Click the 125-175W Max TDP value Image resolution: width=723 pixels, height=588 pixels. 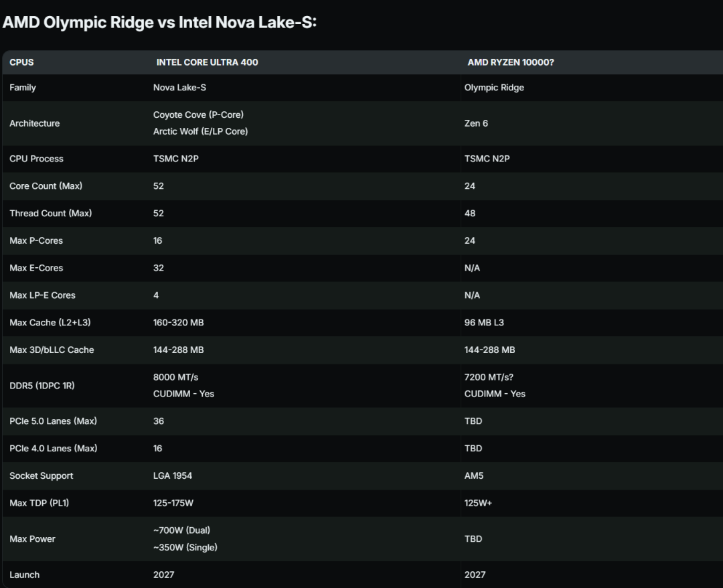coord(173,503)
